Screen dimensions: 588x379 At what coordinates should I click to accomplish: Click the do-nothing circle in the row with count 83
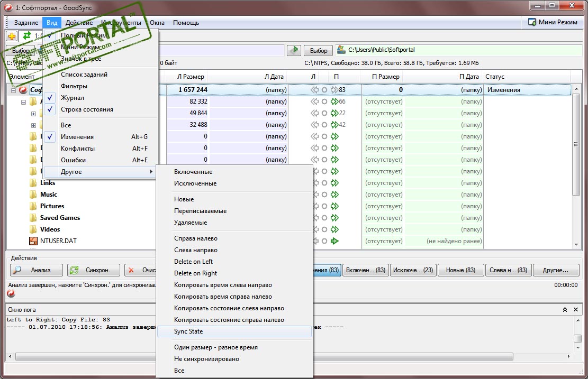[324, 90]
